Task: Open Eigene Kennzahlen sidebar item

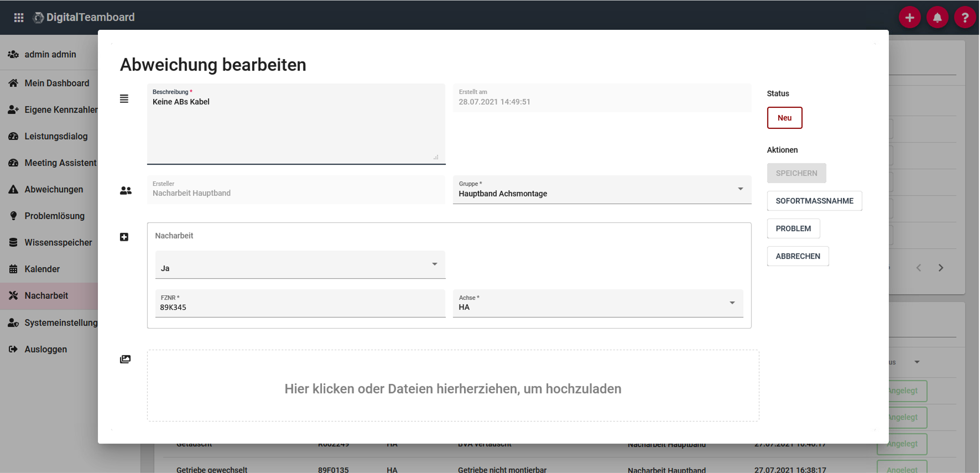Action: click(x=49, y=110)
